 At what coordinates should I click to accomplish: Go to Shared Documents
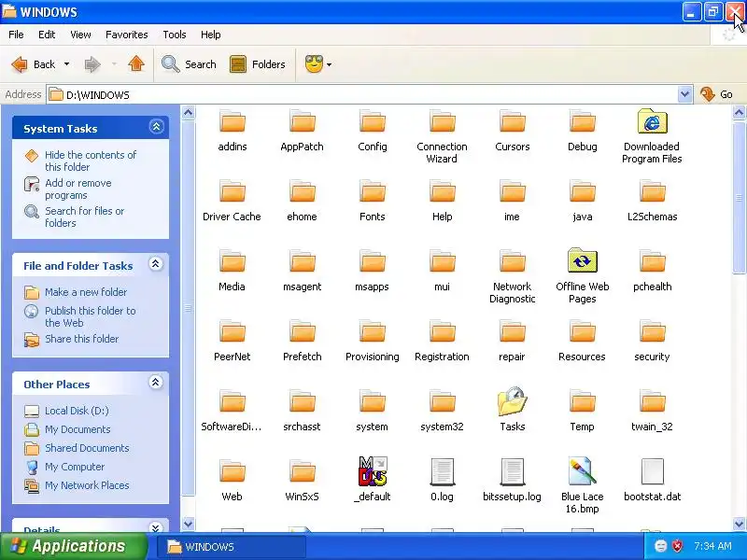point(87,448)
